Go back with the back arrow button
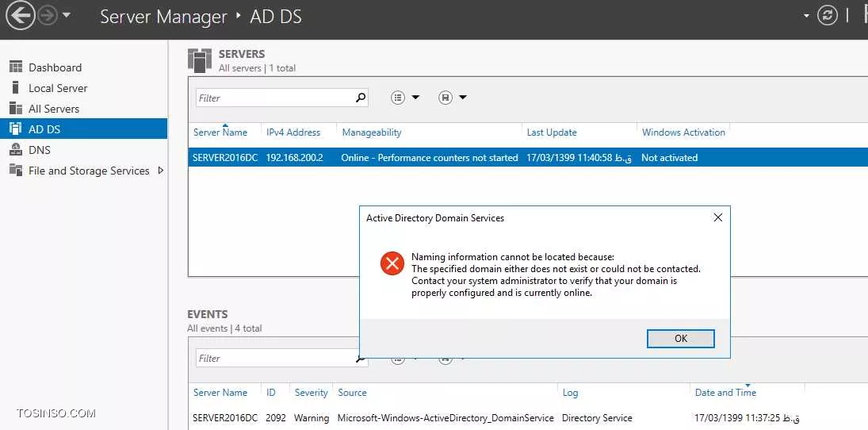Screen dimensions: 868x430 (21, 16)
